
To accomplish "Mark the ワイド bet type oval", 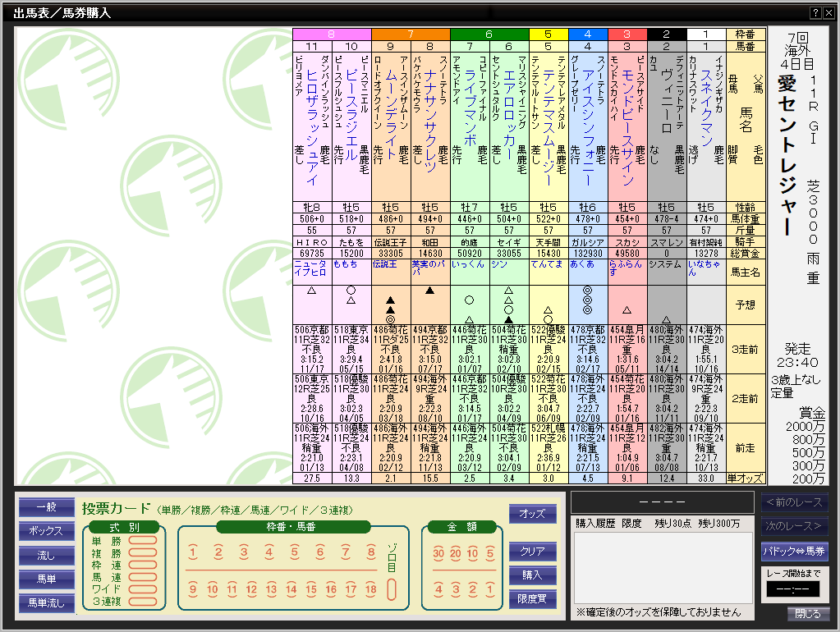I will click(x=143, y=589).
